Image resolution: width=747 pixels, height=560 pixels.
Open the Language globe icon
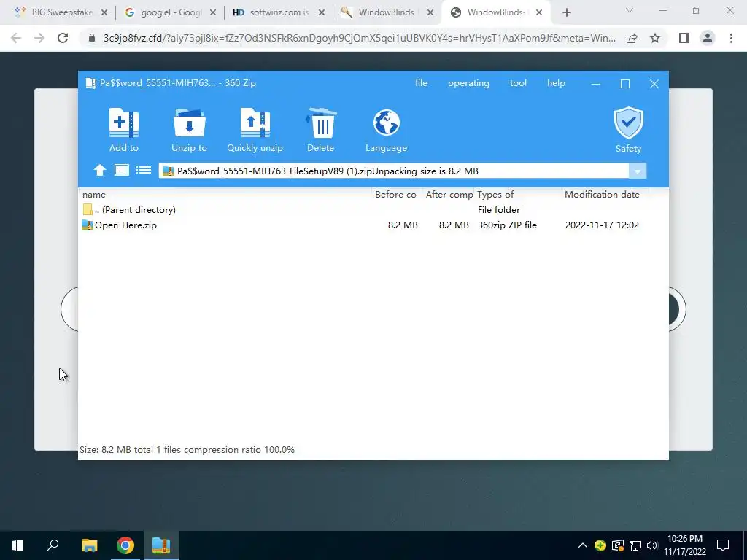click(x=387, y=122)
